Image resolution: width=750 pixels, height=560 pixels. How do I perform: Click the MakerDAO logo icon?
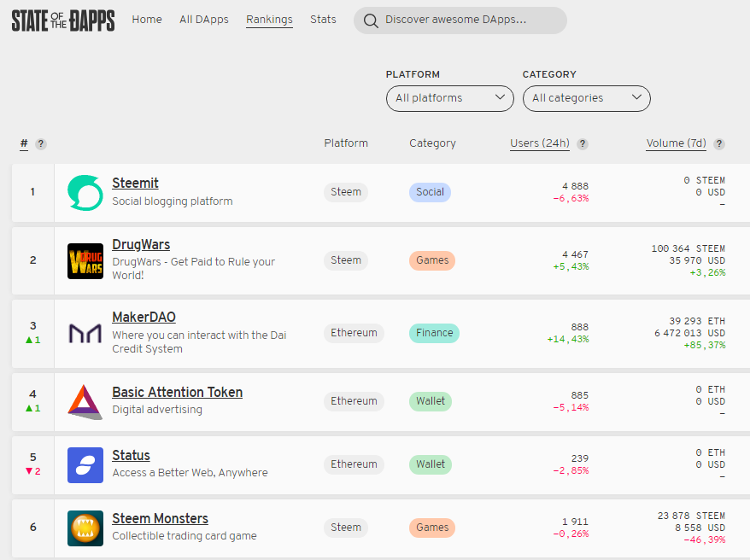tap(85, 333)
